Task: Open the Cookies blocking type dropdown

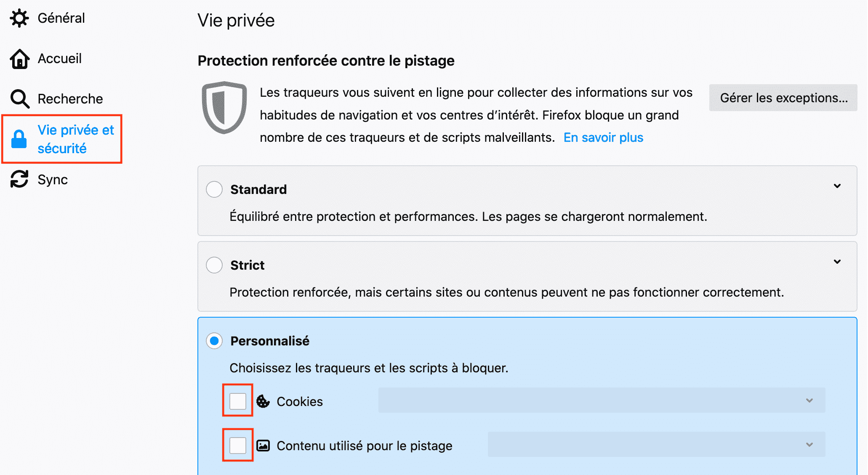Action: tap(602, 400)
